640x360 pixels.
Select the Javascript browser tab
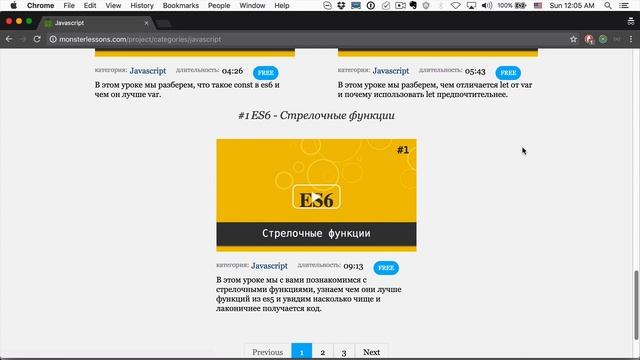[96, 23]
